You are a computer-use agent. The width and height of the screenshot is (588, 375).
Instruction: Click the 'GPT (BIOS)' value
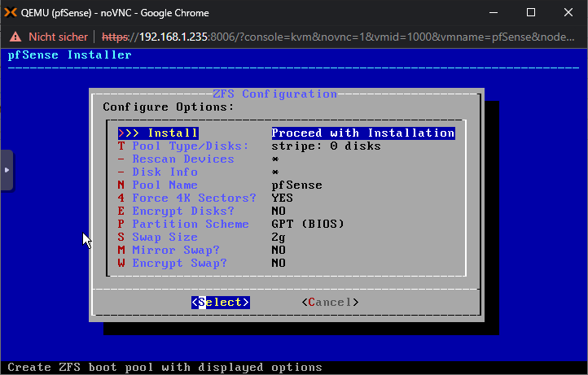pyautogui.click(x=308, y=224)
